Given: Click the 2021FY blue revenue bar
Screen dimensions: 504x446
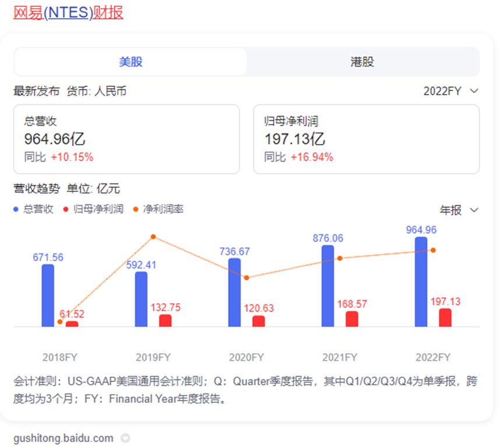Looking at the screenshot, I should [327, 286].
